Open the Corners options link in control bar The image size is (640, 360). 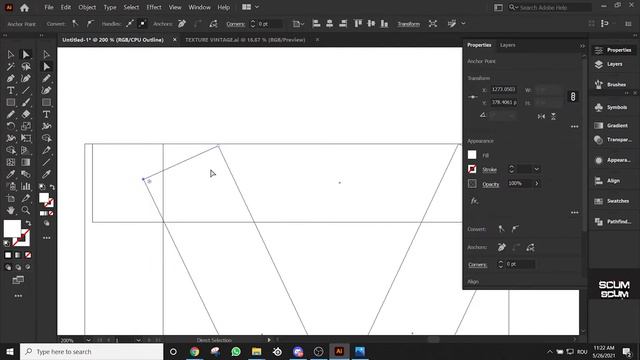236,24
